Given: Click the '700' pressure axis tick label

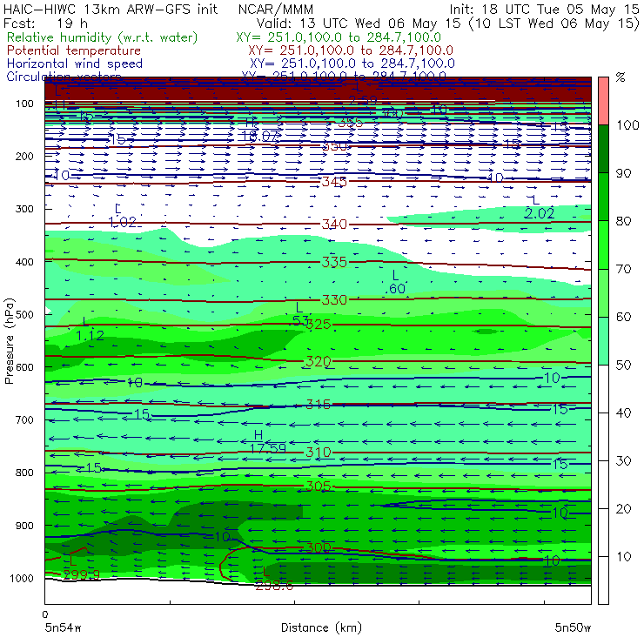Looking at the screenshot, I should (24, 420).
